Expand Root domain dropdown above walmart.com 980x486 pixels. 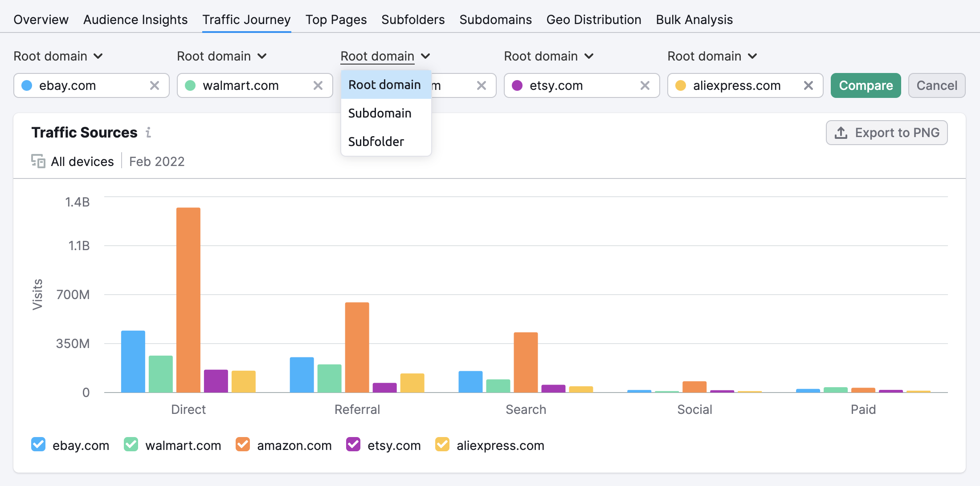222,56
